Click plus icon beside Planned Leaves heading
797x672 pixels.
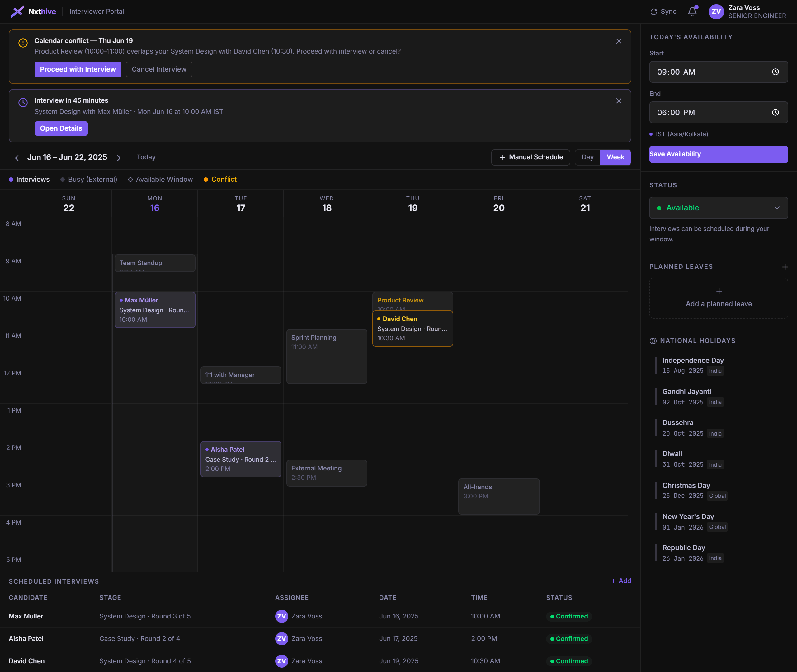point(785,267)
